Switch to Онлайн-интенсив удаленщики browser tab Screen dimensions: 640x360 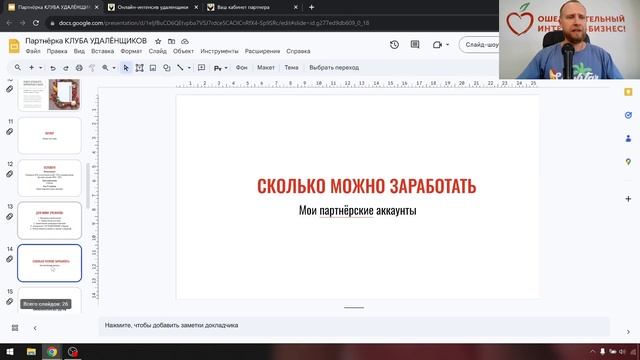(x=153, y=7)
